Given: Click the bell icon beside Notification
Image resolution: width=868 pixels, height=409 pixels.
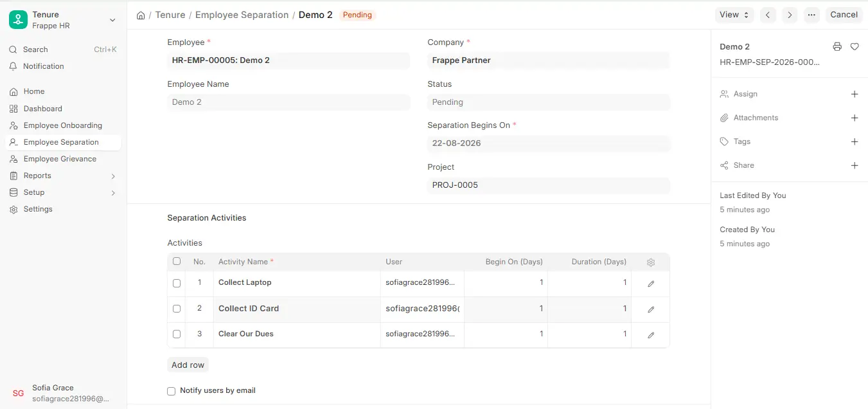Looking at the screenshot, I should 13,66.
